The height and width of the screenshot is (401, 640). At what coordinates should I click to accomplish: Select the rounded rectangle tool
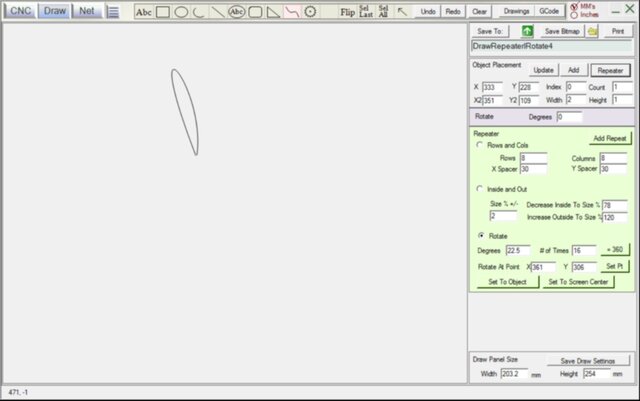(x=255, y=12)
